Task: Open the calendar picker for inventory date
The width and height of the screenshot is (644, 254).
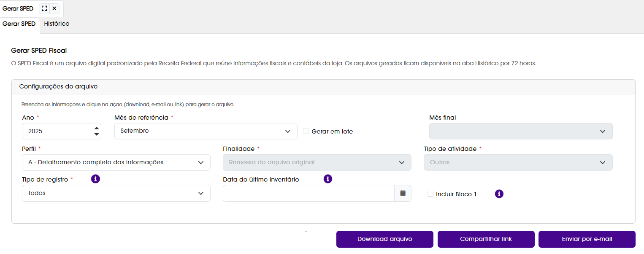Action: (403, 193)
